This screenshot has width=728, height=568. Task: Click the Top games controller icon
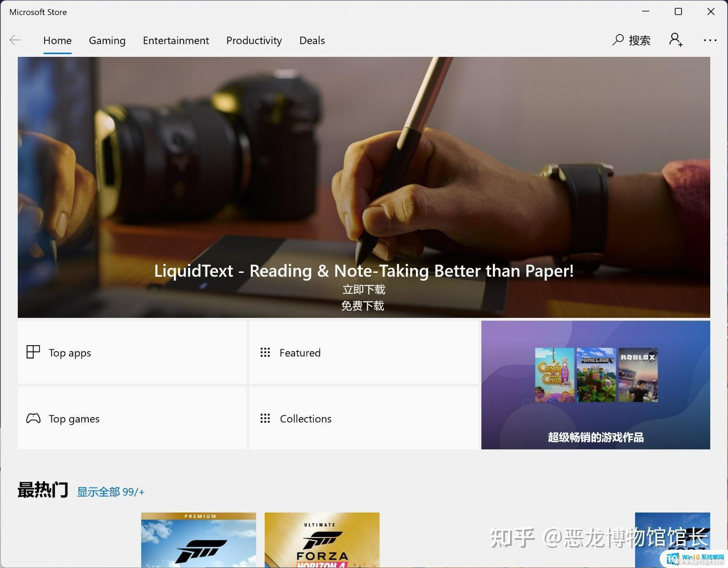(33, 418)
